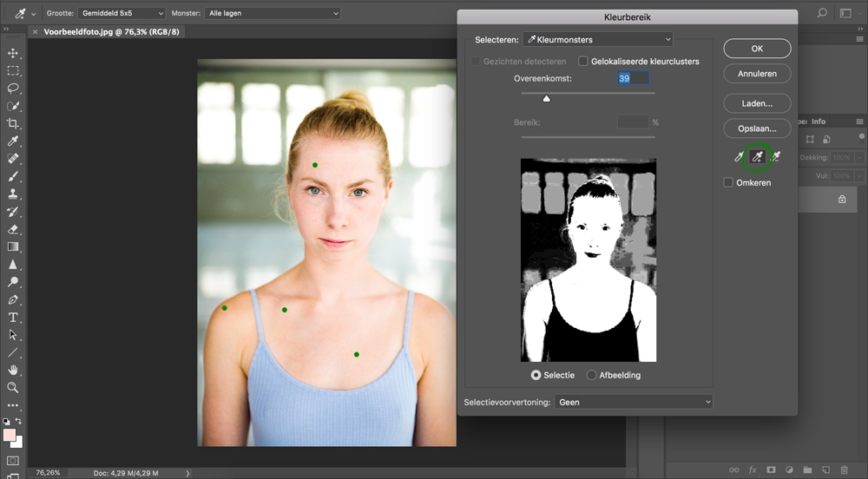
Task: Click the Overeenkomst slider handle
Action: tap(546, 99)
